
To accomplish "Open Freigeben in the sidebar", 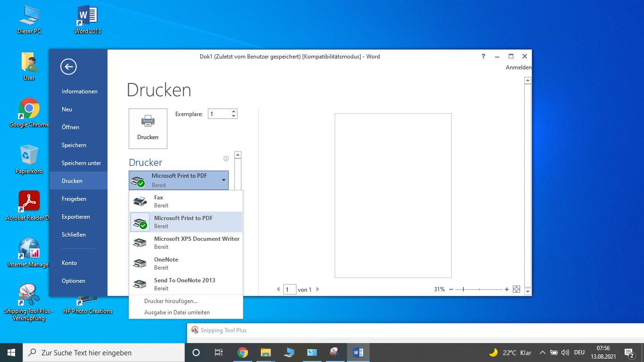I will (x=78, y=199).
